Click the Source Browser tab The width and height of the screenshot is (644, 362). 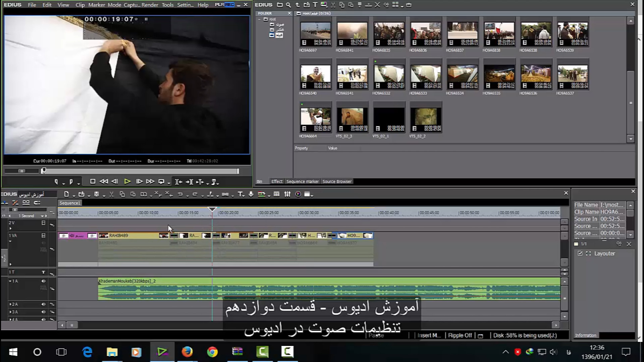[337, 181]
